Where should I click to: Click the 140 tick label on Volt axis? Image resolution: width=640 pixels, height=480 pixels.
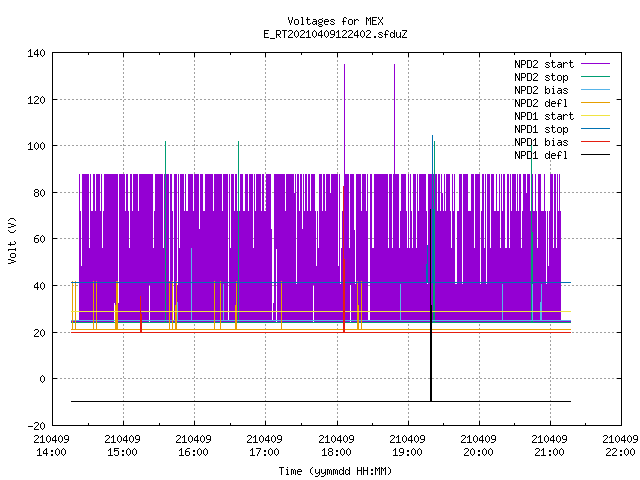tap(36, 53)
